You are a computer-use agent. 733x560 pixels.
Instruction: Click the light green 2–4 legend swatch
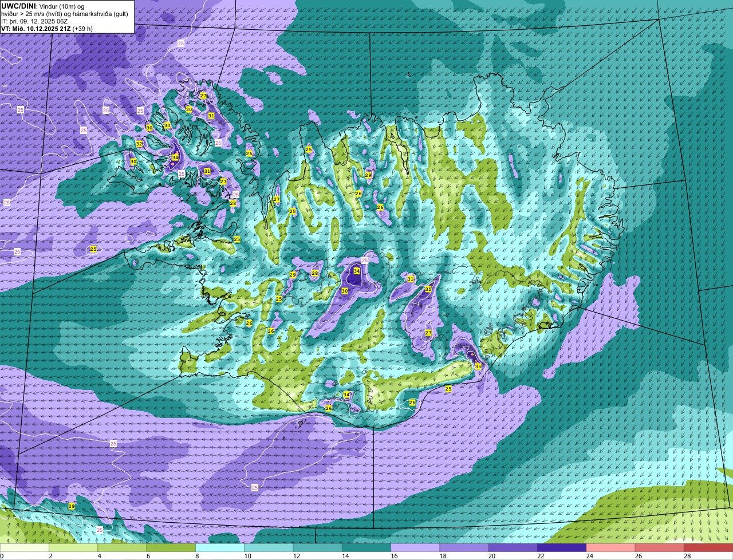point(73,547)
